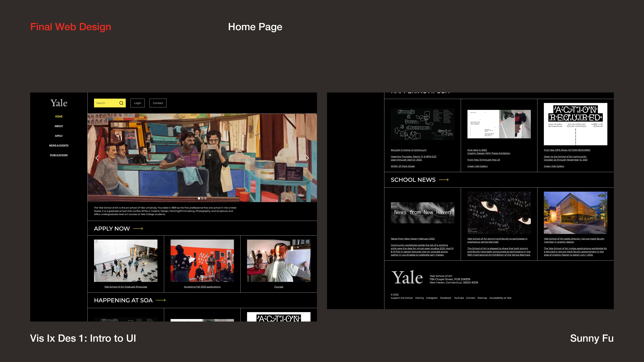Screen dimensions: 644x362
Task: Click the magnifier icon in search box
Action: click(x=121, y=103)
